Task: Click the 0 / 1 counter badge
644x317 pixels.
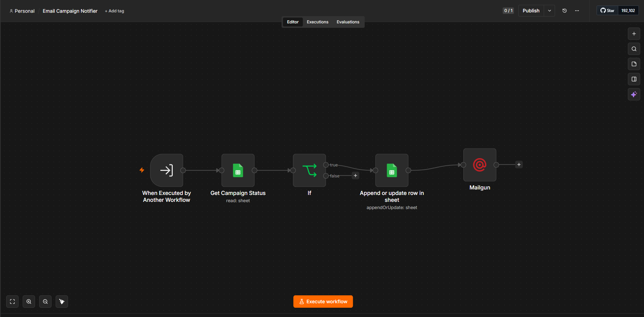Action: pyautogui.click(x=508, y=11)
